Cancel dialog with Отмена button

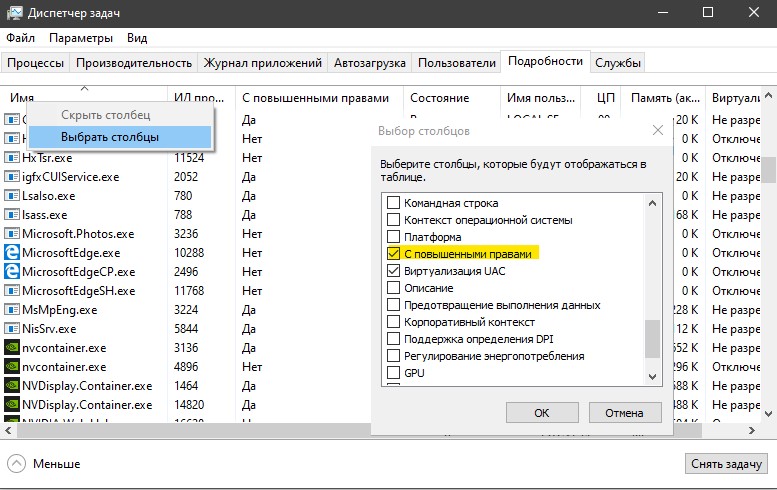click(x=625, y=413)
